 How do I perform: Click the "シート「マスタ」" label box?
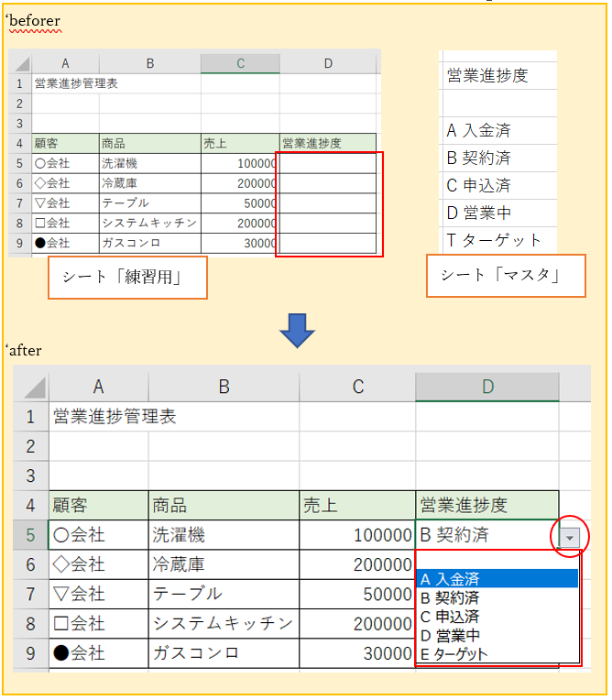tap(506, 276)
